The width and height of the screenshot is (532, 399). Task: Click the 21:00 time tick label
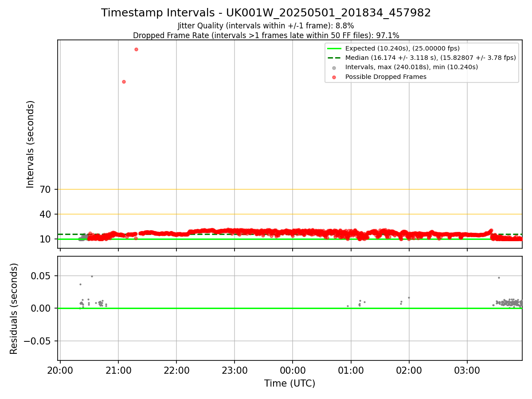pos(118,371)
